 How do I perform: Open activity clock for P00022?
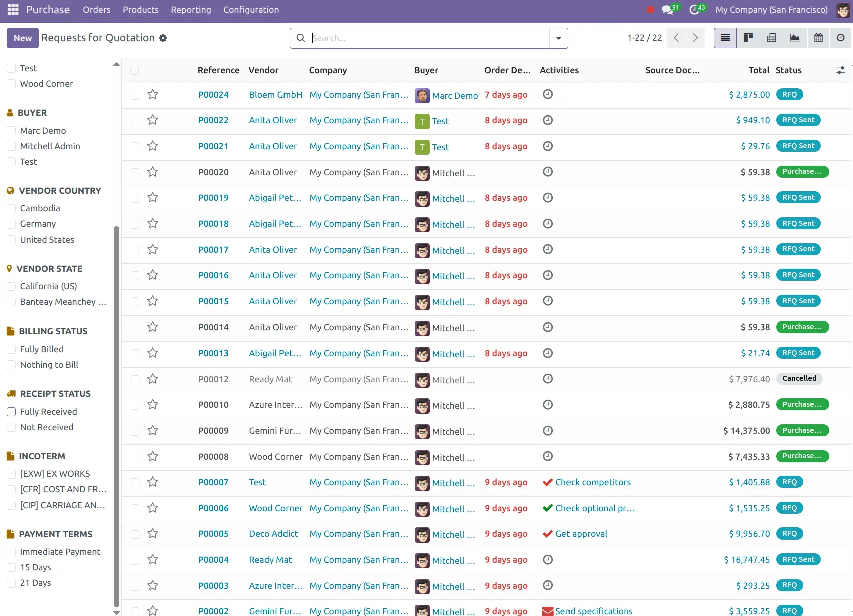pyautogui.click(x=548, y=120)
